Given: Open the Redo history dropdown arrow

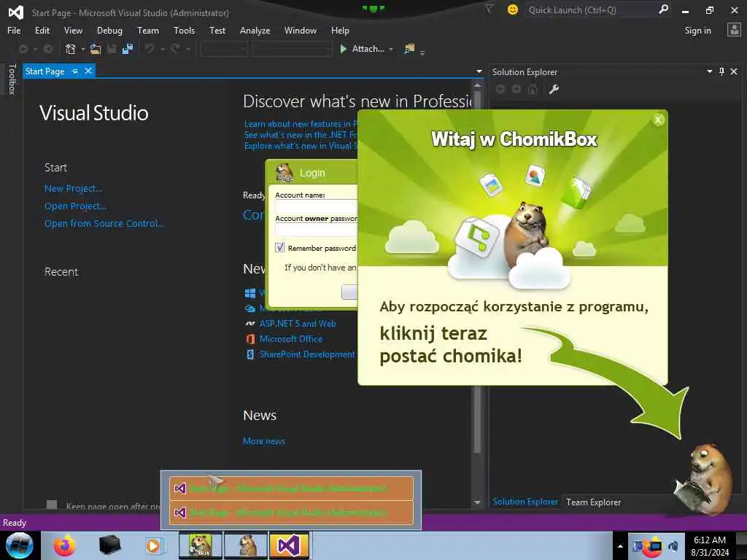Looking at the screenshot, I should tap(188, 49).
